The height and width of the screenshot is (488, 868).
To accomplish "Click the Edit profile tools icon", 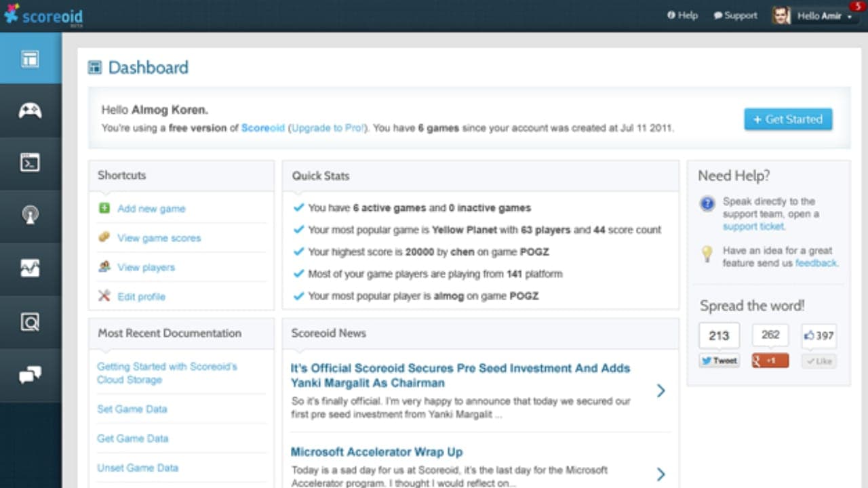I will click(104, 296).
